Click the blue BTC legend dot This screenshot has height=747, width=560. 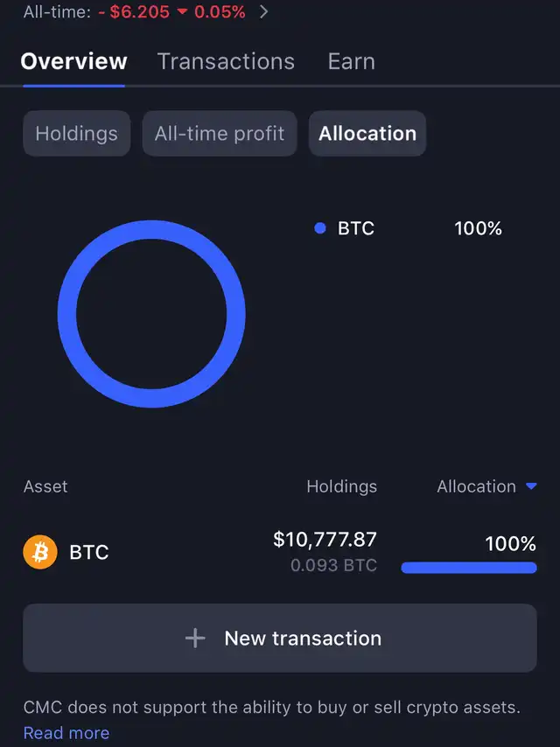(320, 228)
